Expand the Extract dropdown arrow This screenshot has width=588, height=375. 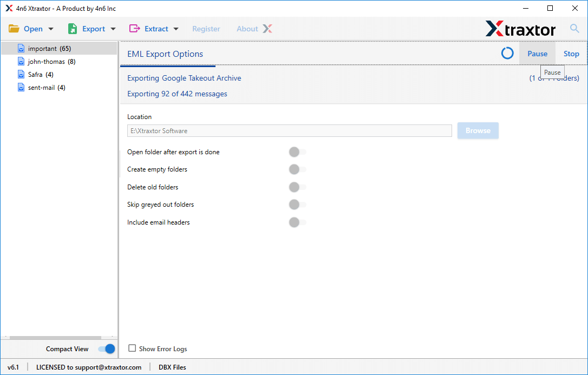tap(176, 29)
